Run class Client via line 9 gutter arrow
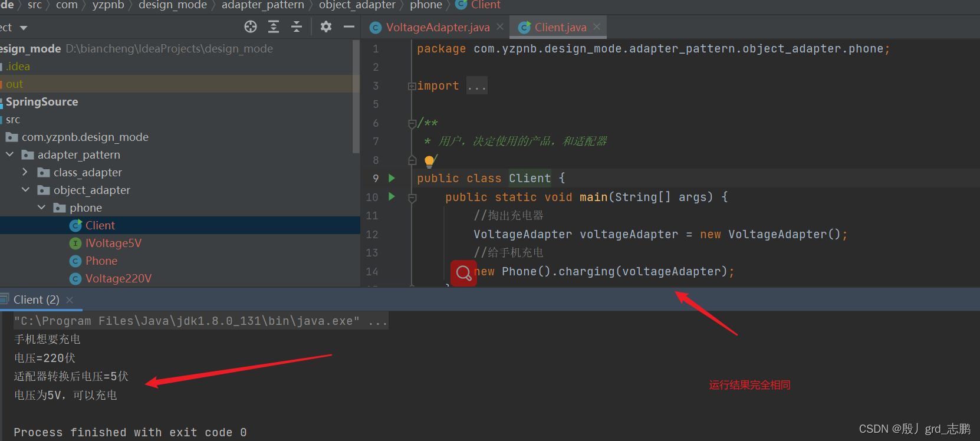Image resolution: width=980 pixels, height=441 pixels. coord(392,178)
